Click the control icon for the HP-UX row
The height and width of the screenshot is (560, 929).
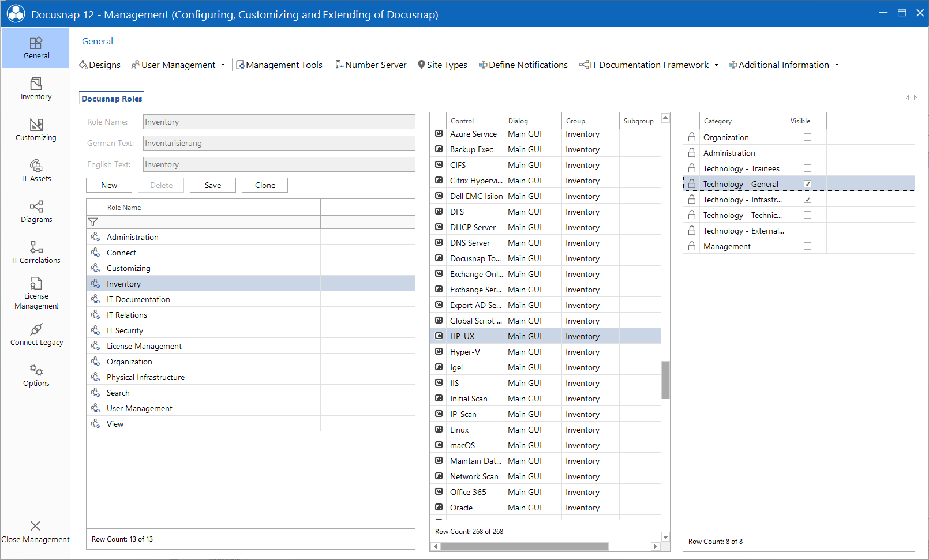pos(439,336)
